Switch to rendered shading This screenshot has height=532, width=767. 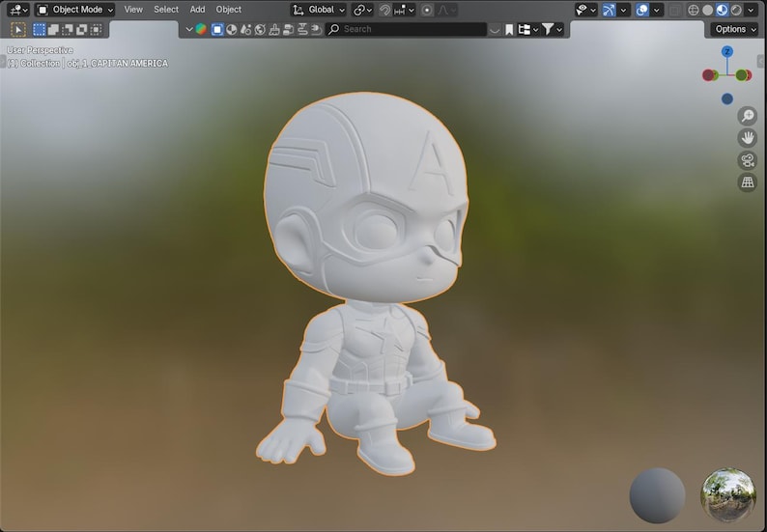click(x=736, y=10)
